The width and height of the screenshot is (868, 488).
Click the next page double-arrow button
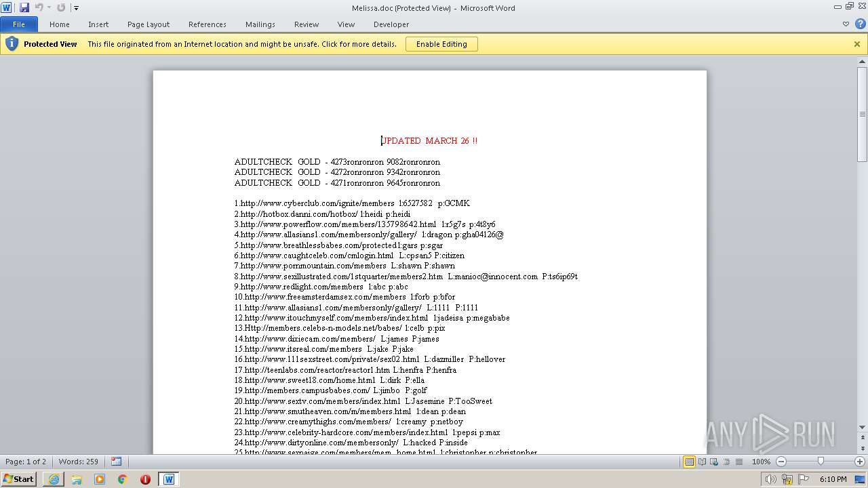coord(863,449)
